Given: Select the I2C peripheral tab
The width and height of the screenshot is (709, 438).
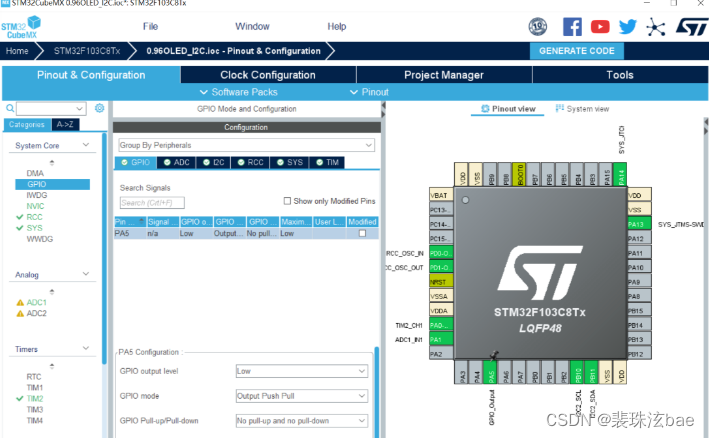Looking at the screenshot, I should 213,162.
